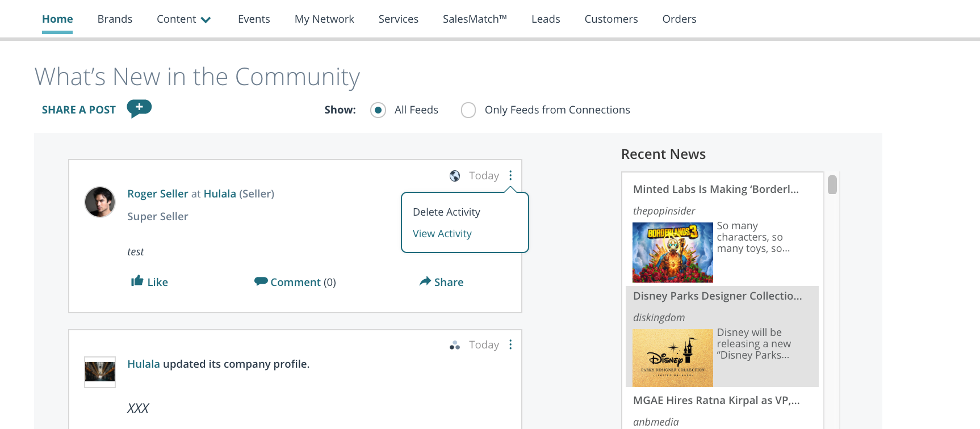Open Roger Seller's profile link
The width and height of the screenshot is (980, 429).
(x=158, y=194)
